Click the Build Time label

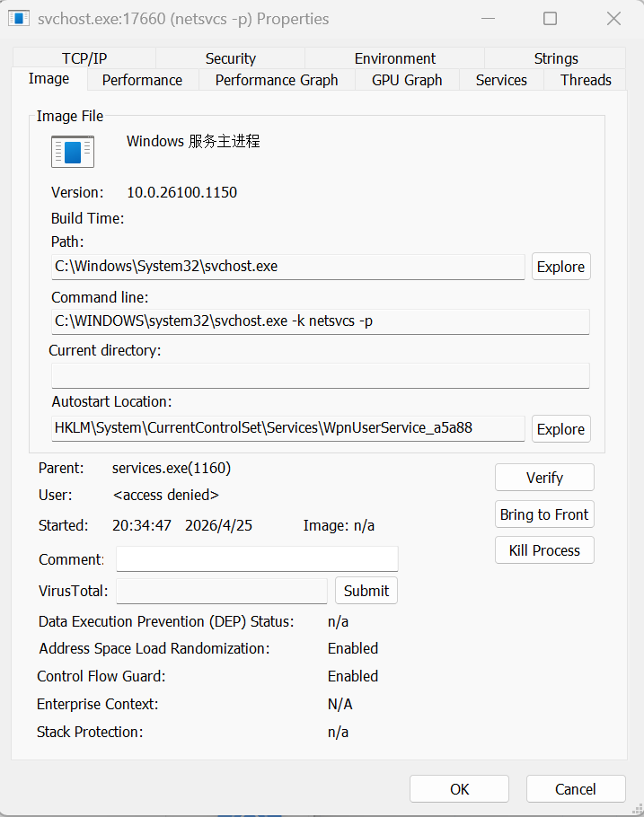pyautogui.click(x=88, y=218)
